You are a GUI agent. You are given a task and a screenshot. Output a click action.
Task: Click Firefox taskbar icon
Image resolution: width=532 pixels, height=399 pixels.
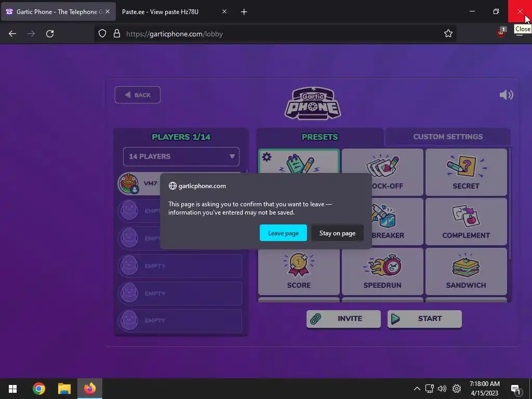(x=90, y=389)
